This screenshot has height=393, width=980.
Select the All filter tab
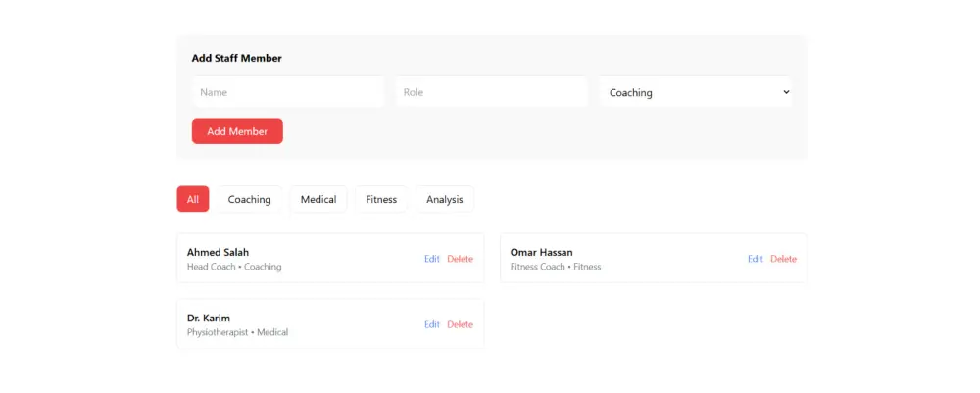(192, 199)
